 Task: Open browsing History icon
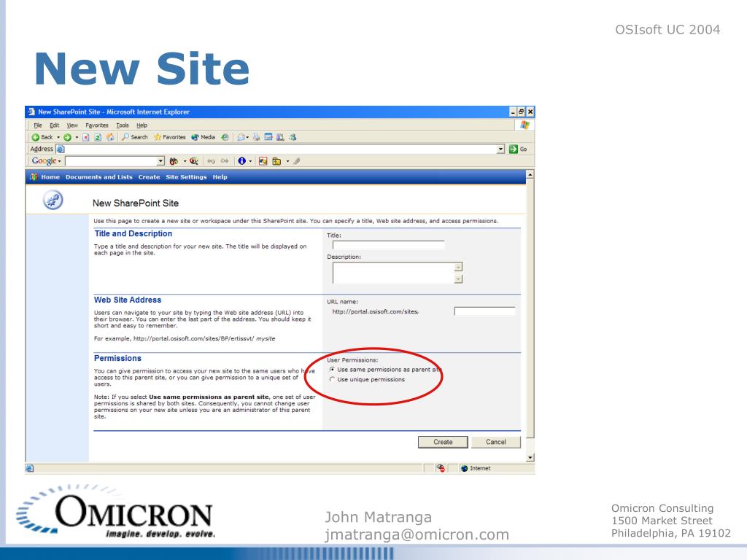225,137
